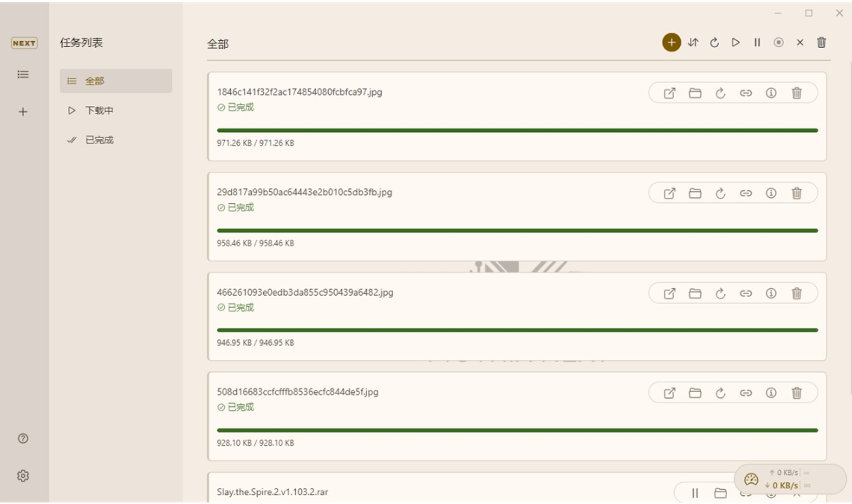Viewport: 852px width, 504px height.
Task: Copy link of 29d817a99b50ac64443e2b010c5db3fb.jpg
Action: (746, 193)
